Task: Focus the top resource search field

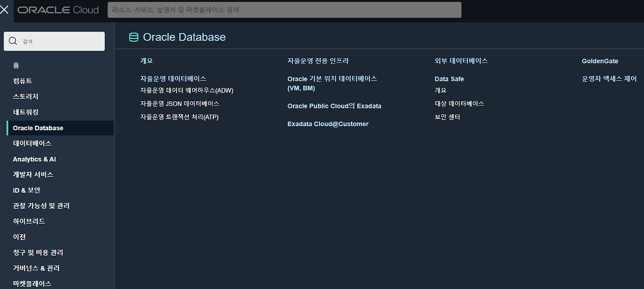Action: (284, 10)
